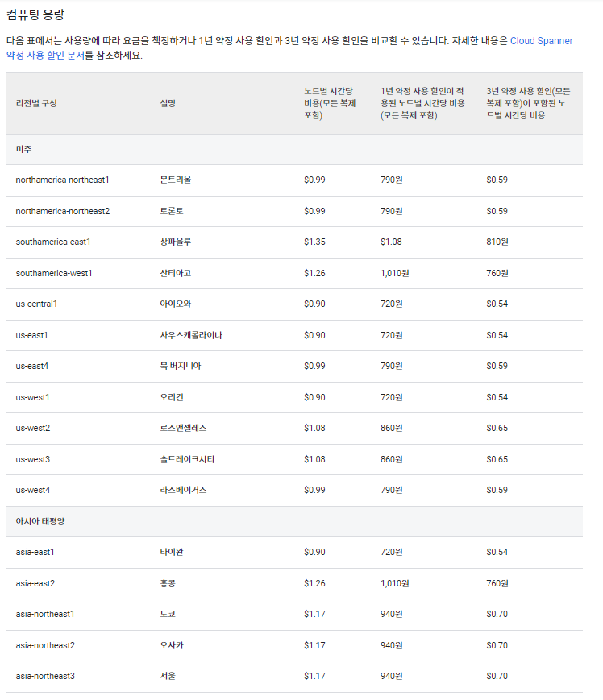The width and height of the screenshot is (603, 700).
Task: Select the asia-east2 region cell
Action: coord(35,583)
